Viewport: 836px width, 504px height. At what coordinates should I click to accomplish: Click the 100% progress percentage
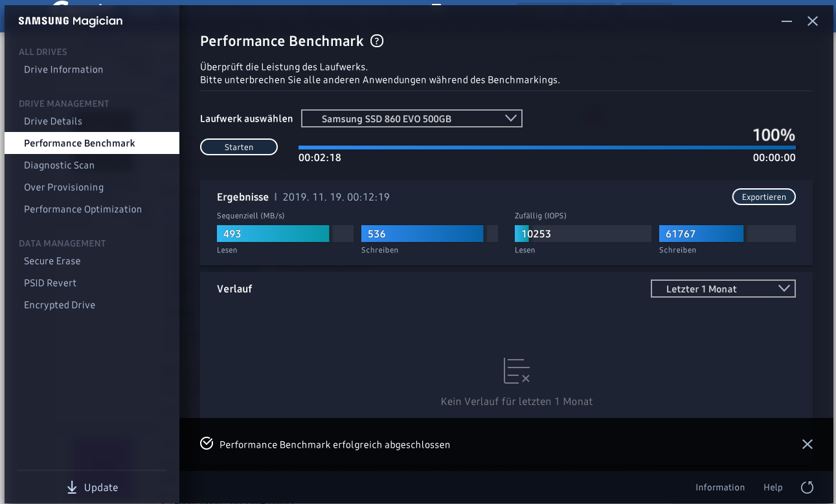(x=774, y=135)
